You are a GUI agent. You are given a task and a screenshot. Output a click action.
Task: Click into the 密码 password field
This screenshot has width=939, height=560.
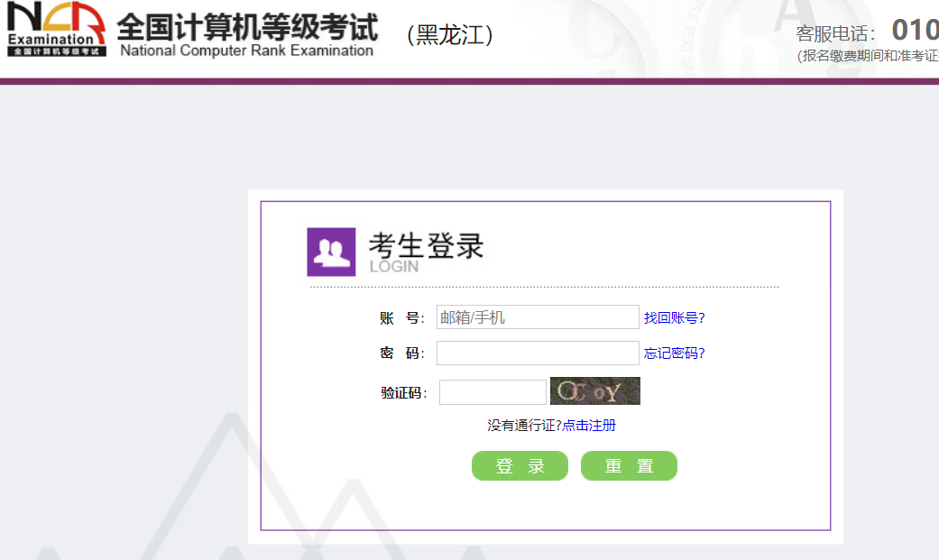point(538,353)
